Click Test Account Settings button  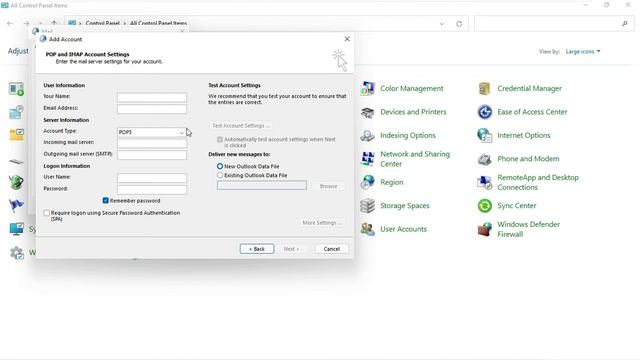tap(241, 126)
